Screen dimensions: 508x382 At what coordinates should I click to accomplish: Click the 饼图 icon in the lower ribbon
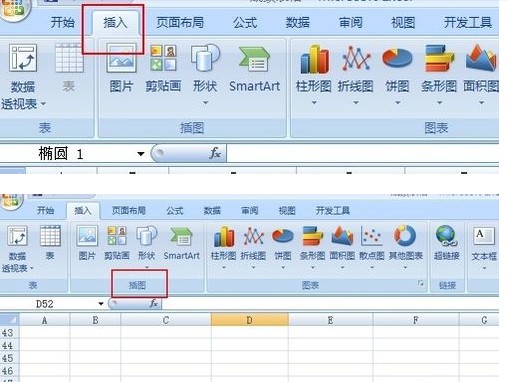[283, 236]
